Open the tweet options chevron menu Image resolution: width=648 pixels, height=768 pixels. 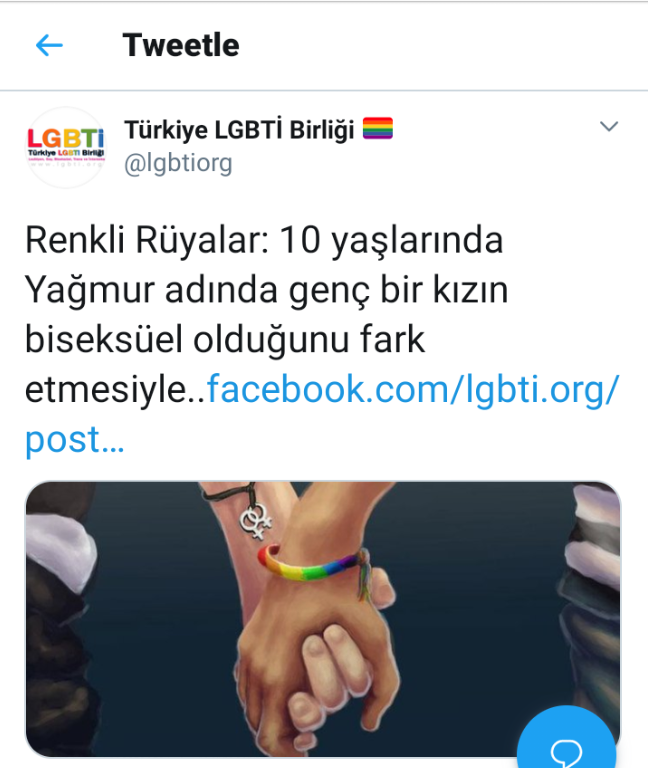(609, 126)
